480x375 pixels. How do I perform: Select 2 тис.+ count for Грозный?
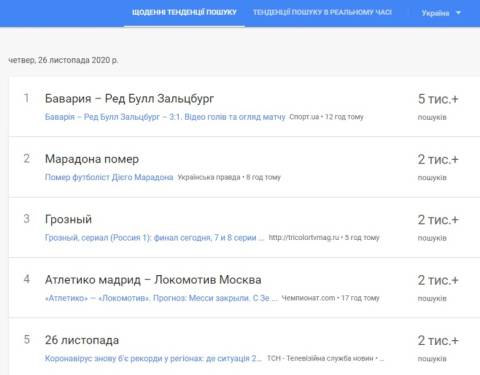(438, 220)
